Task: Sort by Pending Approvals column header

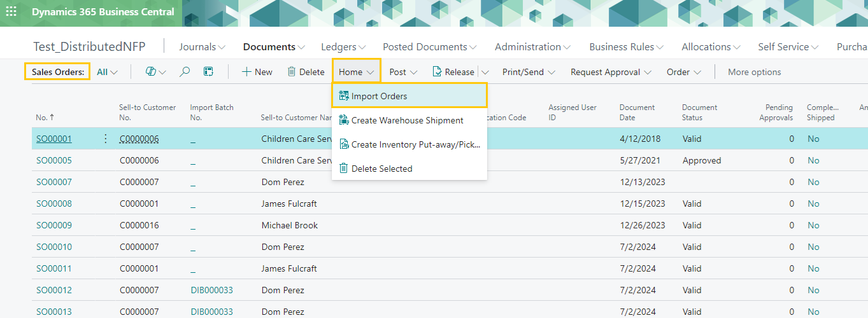Action: tap(776, 113)
